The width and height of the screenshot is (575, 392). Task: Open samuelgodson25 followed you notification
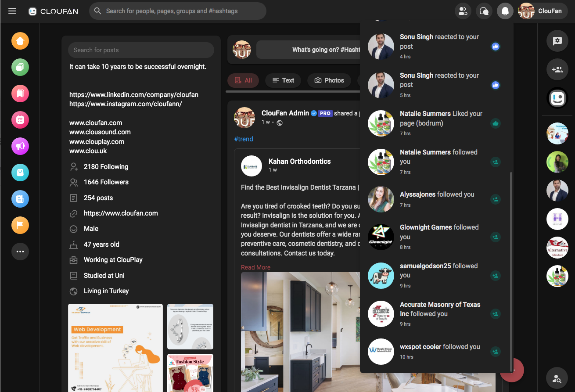[x=435, y=275]
